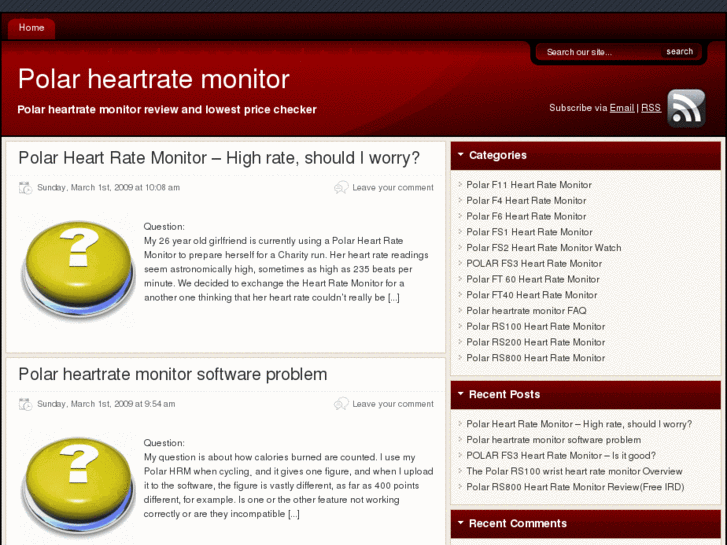Subscribe via the RSS text link
Screen dimensions: 727x545
(x=651, y=108)
